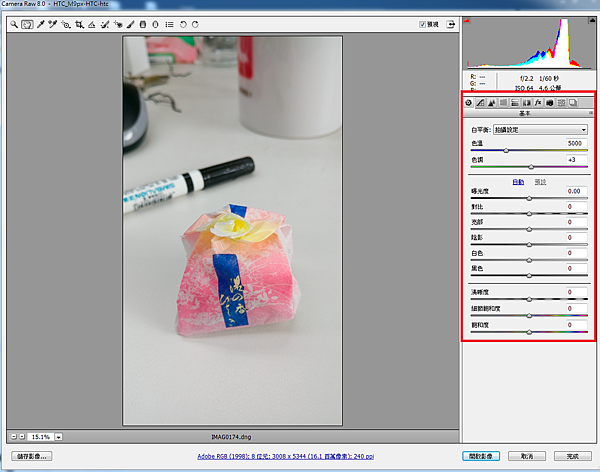Click the 陰影 shadows slider handle
The height and width of the screenshot is (472, 600).
click(x=529, y=245)
